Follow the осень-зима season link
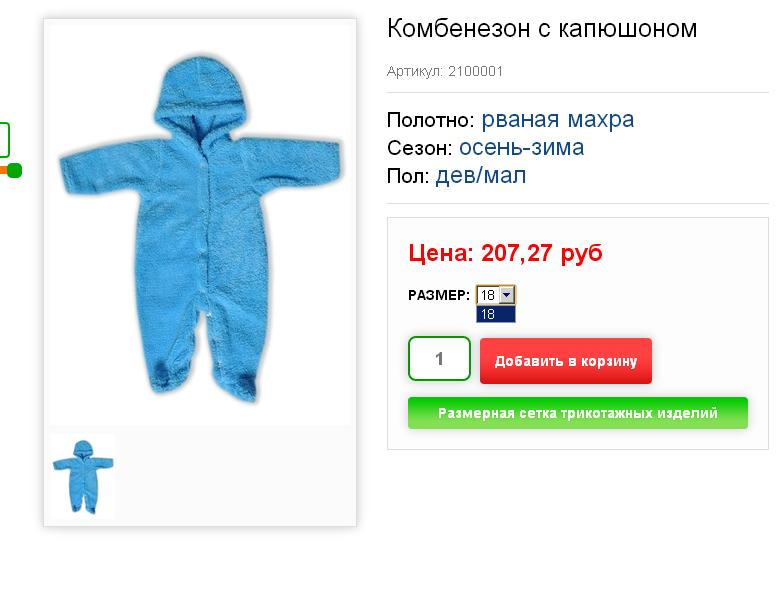This screenshot has height=604, width=778. pyautogui.click(x=521, y=147)
